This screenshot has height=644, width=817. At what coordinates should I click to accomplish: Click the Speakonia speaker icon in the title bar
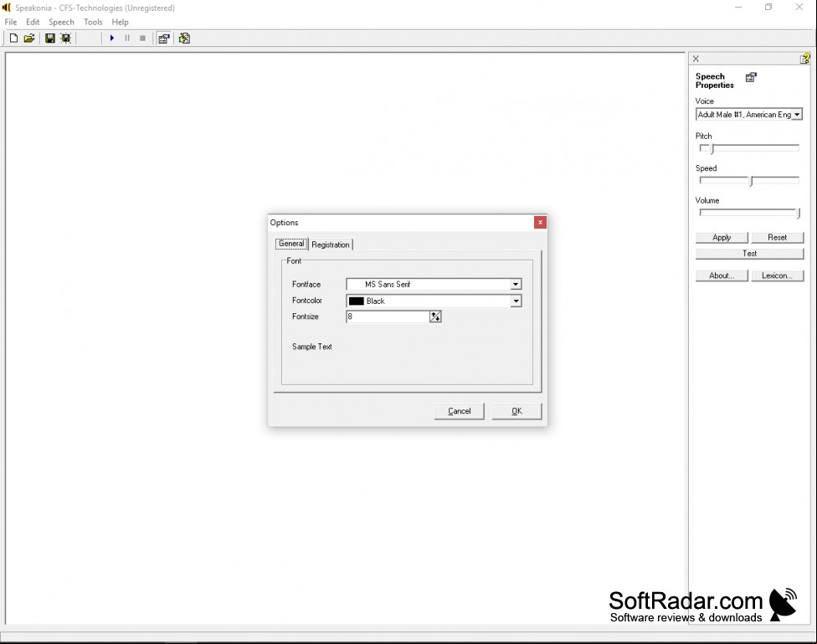click(6, 8)
